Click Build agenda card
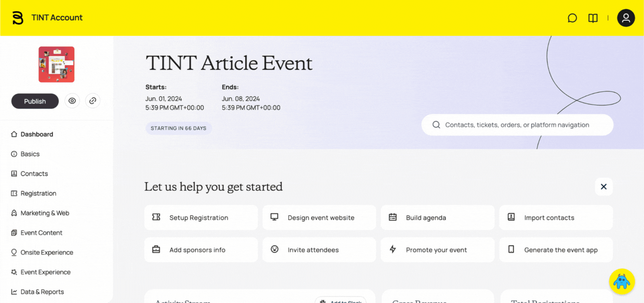The height and width of the screenshot is (303, 644). click(x=437, y=218)
